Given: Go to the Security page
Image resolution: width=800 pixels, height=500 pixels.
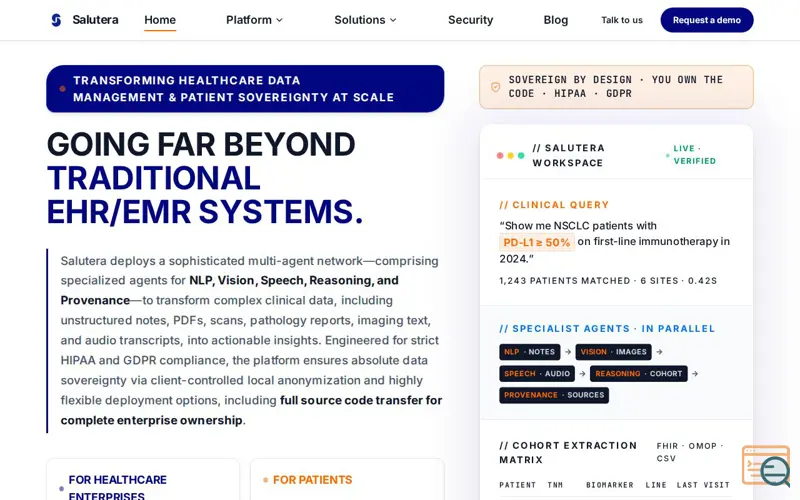Looking at the screenshot, I should pos(470,20).
